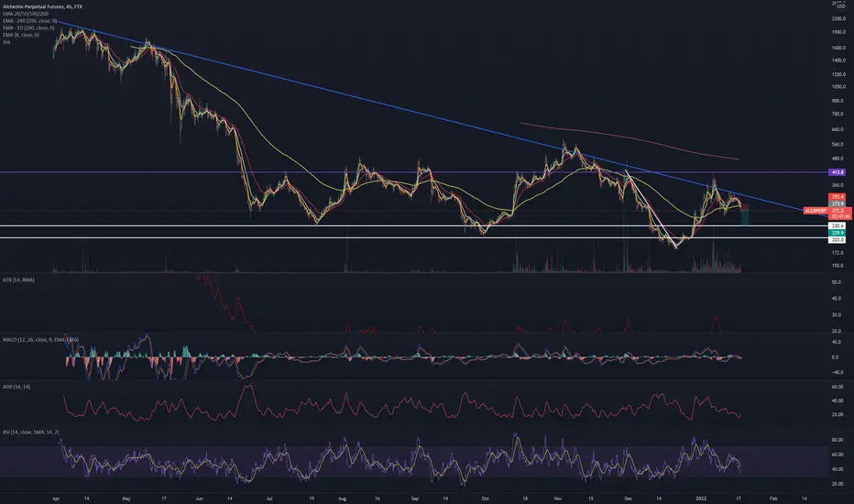Select the MACD indicator pane legend
854x504 pixels.
40,339
